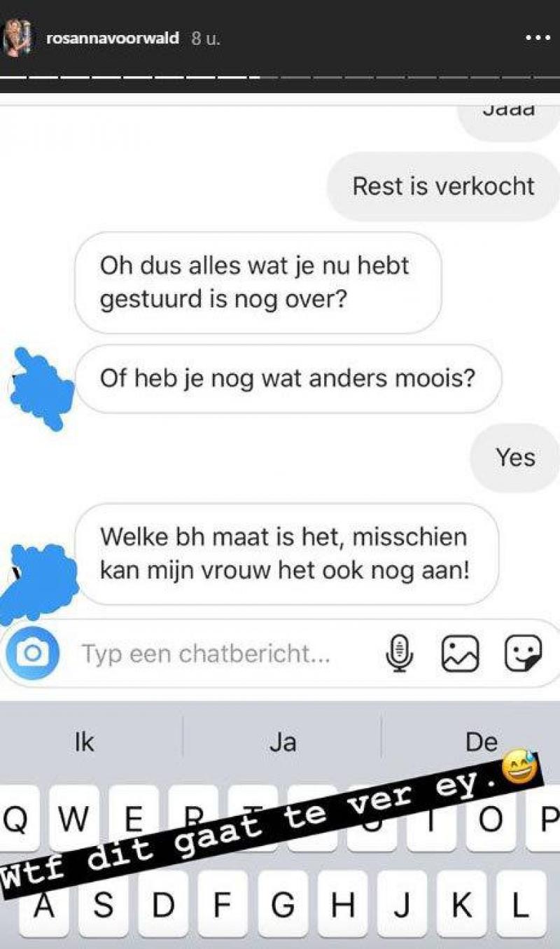The image size is (560, 949).
Task: Tap the microphone voice message icon
Action: (400, 653)
